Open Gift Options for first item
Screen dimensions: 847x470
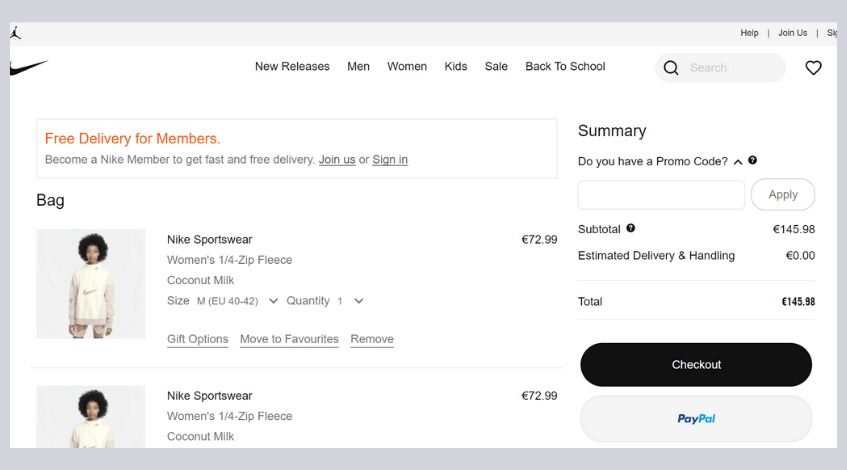[198, 339]
